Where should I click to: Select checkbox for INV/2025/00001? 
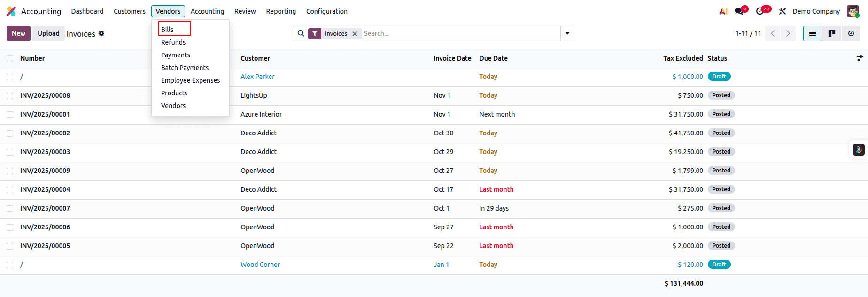10,115
